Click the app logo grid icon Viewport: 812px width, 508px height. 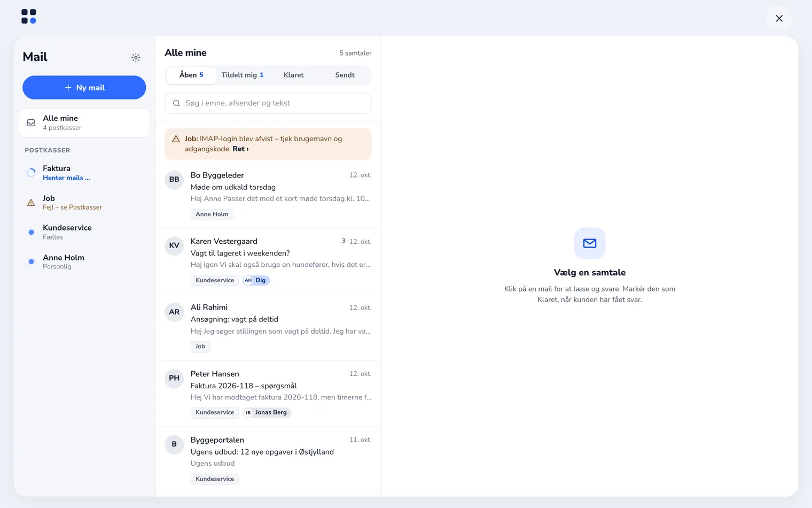(x=29, y=17)
